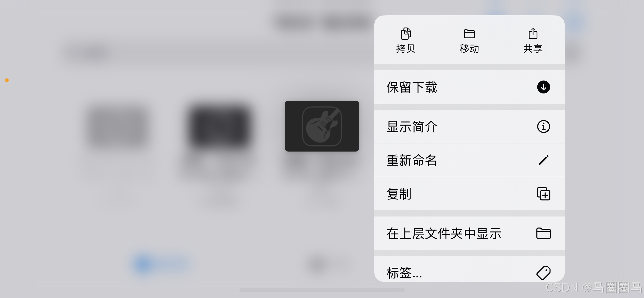The image size is (644, 298).
Task: Click the duplicate plus-square icon
Action: pos(544,194)
